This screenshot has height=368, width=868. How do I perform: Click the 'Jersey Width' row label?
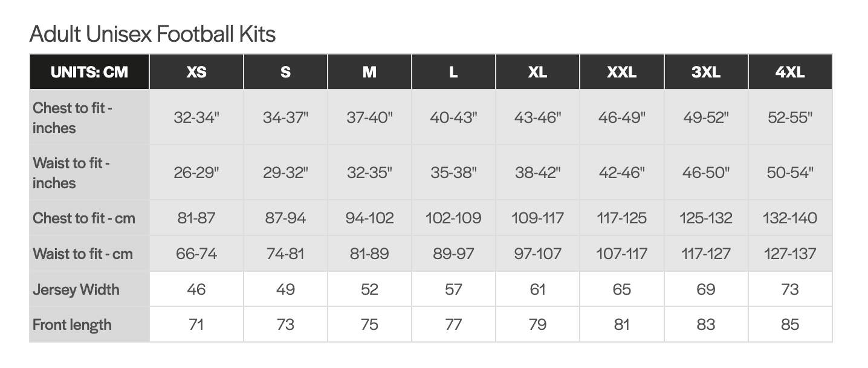76,289
